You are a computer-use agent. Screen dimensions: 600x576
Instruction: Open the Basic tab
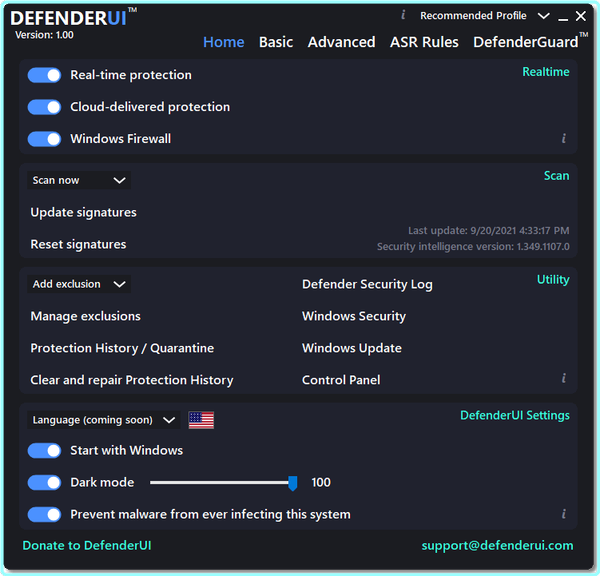pos(276,42)
